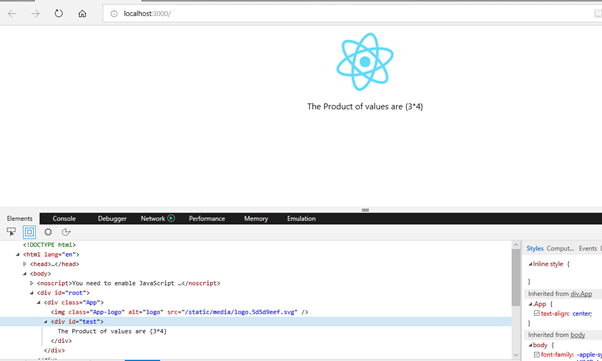Viewport: 602px width, 361px height.
Task: Open the Events pane tab
Action: coord(588,248)
